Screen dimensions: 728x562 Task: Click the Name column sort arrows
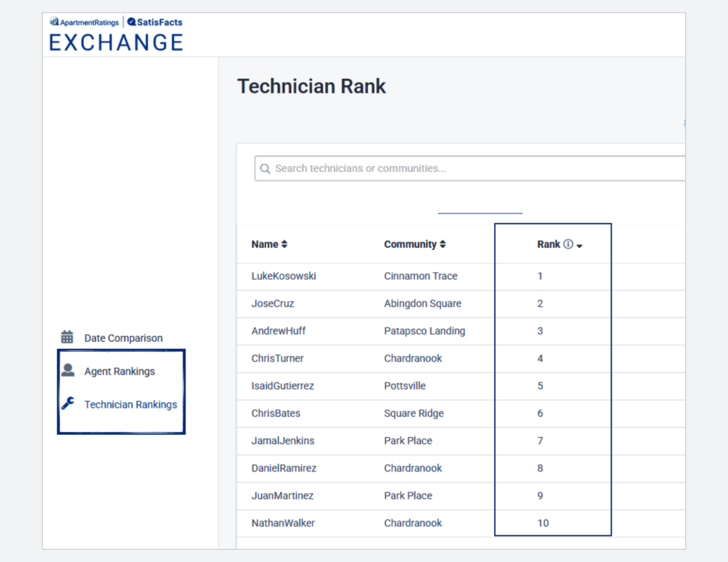click(x=284, y=244)
